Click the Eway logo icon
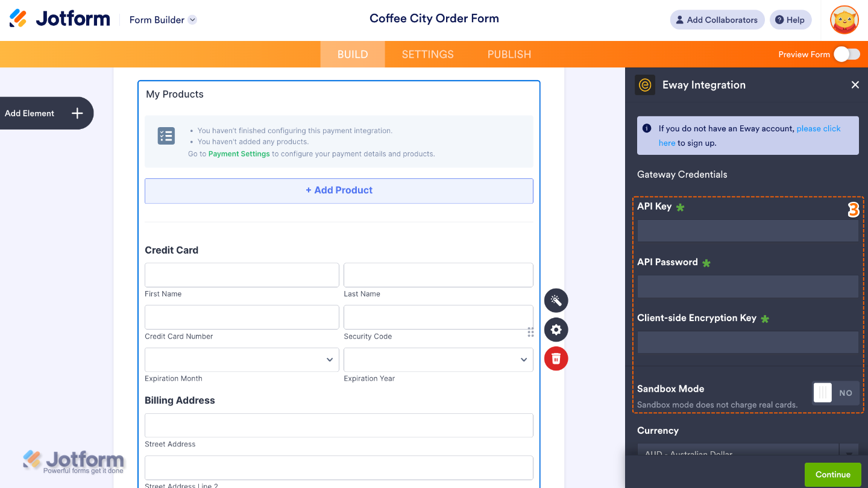Viewport: 868px width, 488px height. click(x=645, y=85)
